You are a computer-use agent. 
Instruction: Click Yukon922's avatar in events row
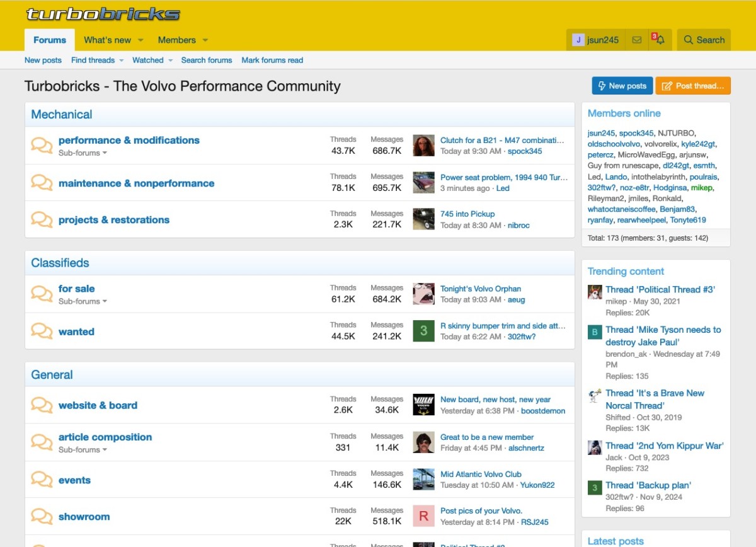pyautogui.click(x=423, y=480)
